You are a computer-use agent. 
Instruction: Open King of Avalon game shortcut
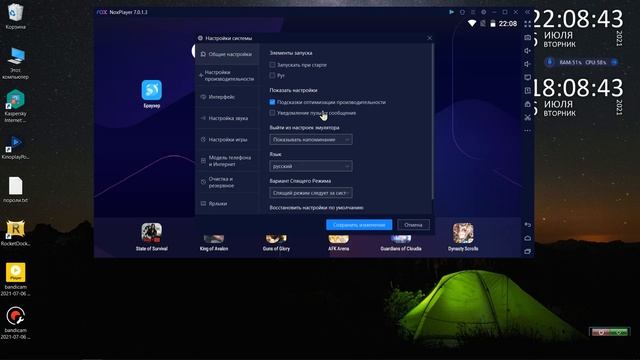pos(214,239)
